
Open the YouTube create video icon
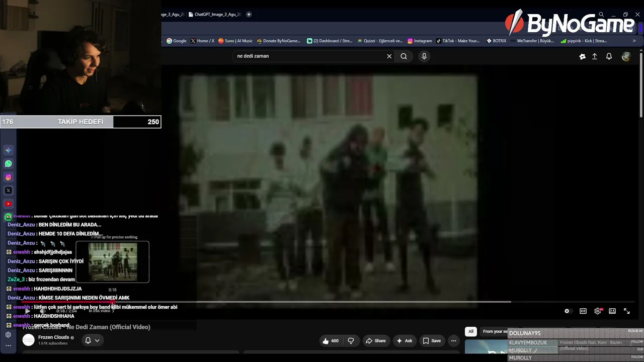click(x=582, y=57)
